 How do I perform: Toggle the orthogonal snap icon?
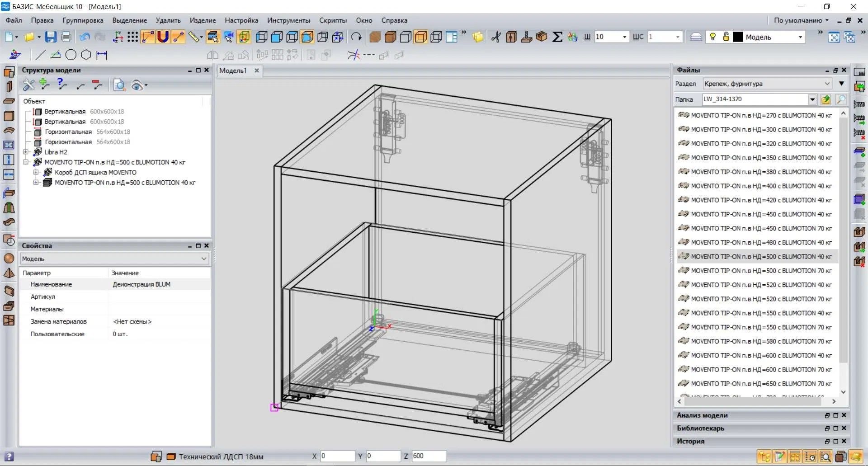[148, 37]
